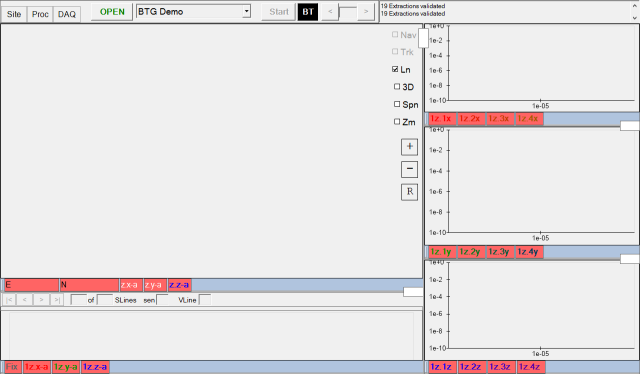This screenshot has width=640, height=374.
Task: Open the Site tab
Action: (x=14, y=14)
